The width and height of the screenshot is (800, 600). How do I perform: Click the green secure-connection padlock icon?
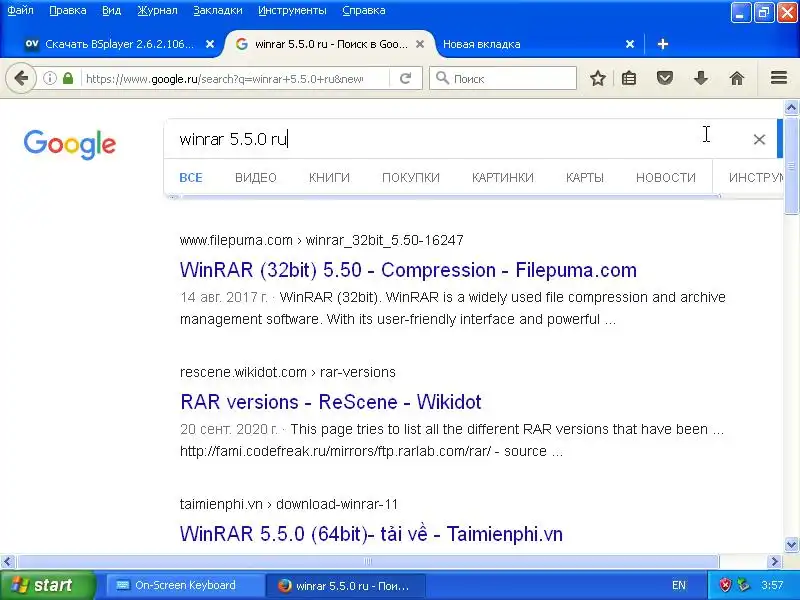[x=68, y=78]
